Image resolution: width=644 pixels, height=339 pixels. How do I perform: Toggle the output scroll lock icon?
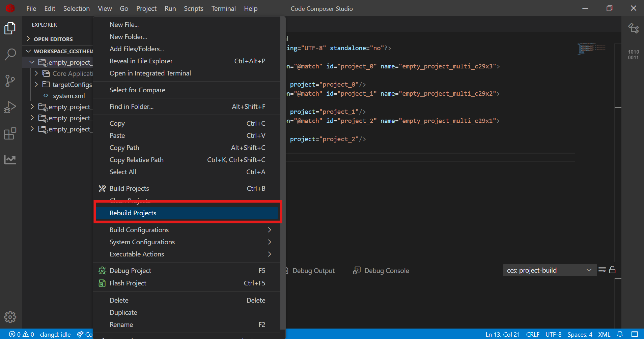pos(612,270)
